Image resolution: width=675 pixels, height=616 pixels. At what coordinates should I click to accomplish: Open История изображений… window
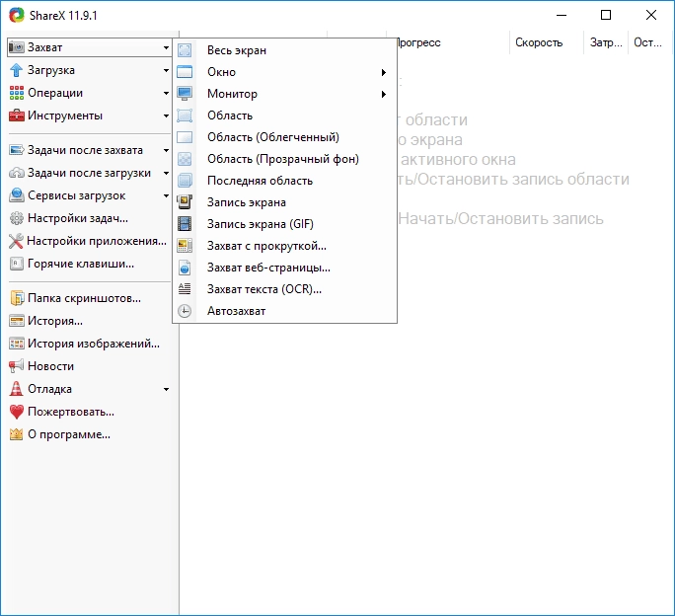pyautogui.click(x=89, y=344)
